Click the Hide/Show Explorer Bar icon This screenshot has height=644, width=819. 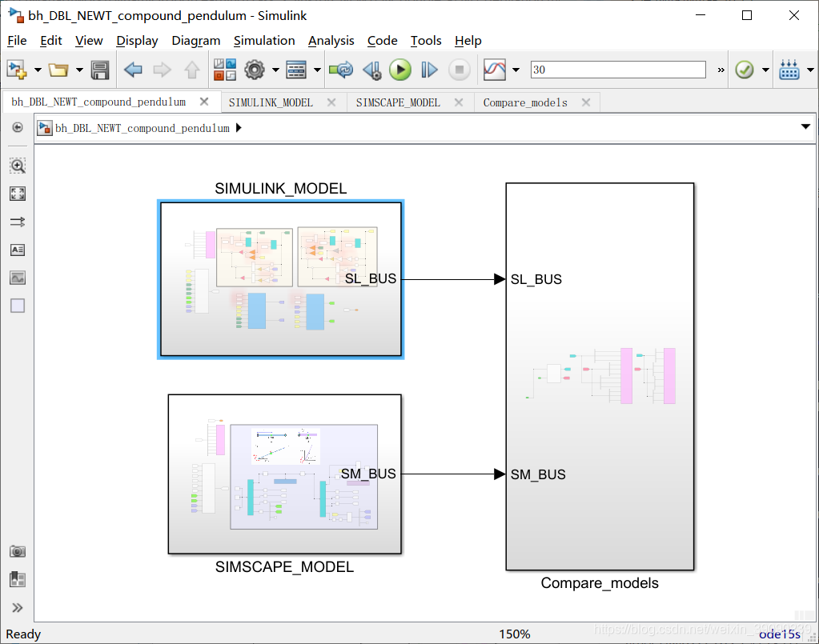coord(18,127)
